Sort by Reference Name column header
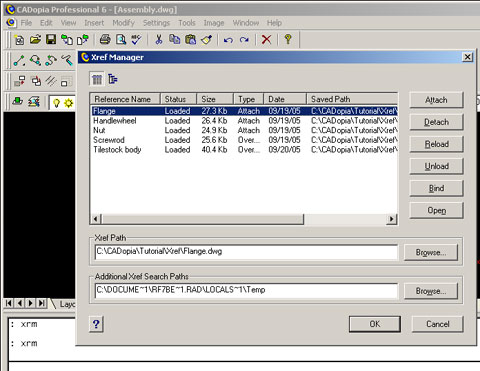Image resolution: width=480 pixels, height=371 pixels. [125, 99]
